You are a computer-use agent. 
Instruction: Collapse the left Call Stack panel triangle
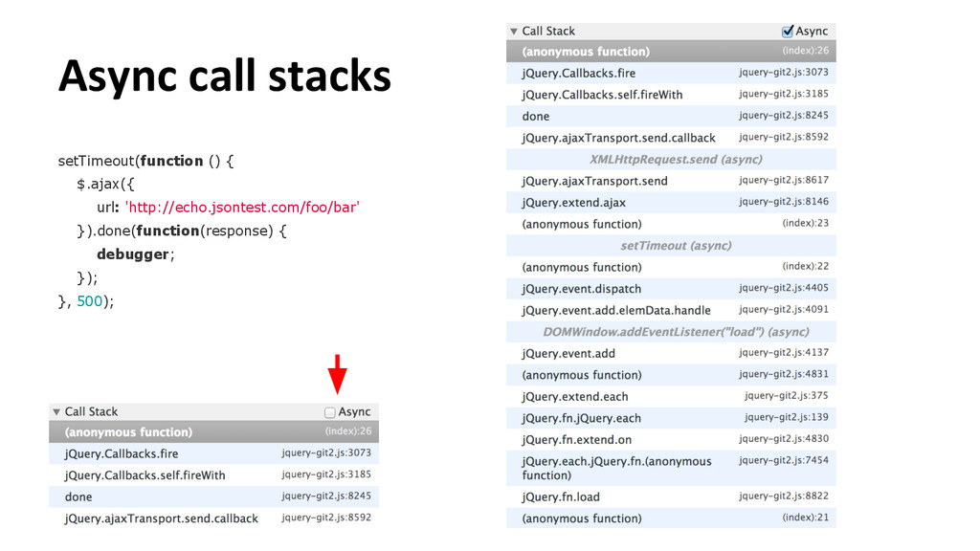[56, 411]
